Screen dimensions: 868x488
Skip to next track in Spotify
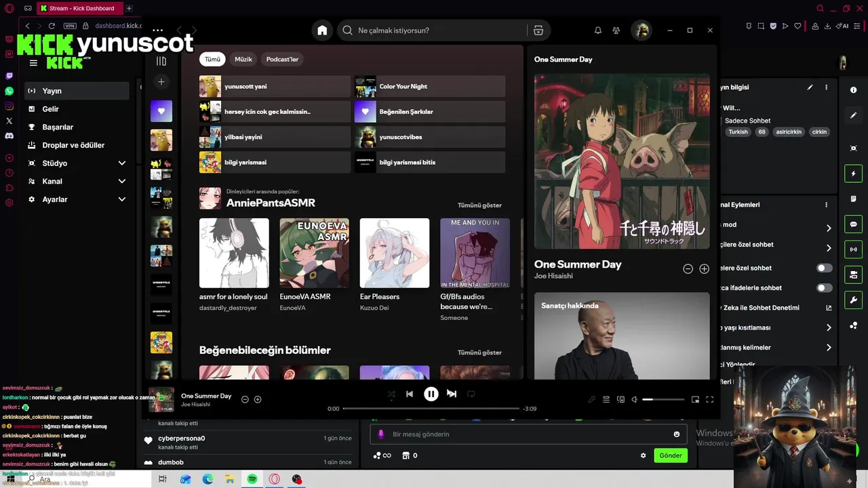(x=452, y=394)
